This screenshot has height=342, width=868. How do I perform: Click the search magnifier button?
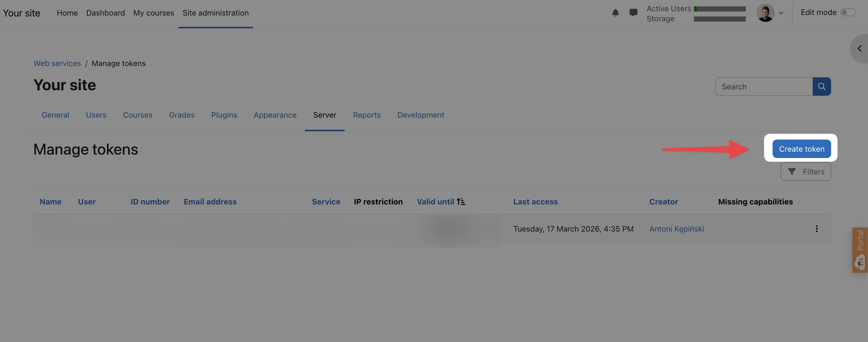(x=822, y=87)
